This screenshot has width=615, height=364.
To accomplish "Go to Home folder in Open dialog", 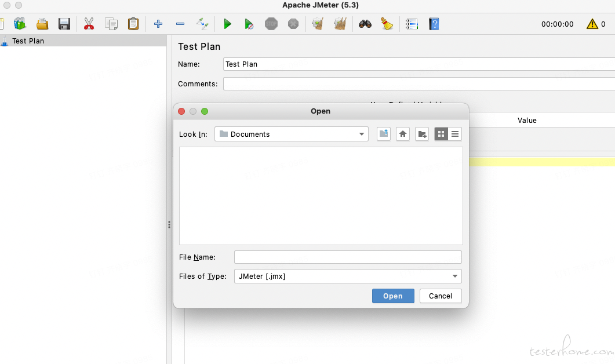I will click(x=403, y=134).
